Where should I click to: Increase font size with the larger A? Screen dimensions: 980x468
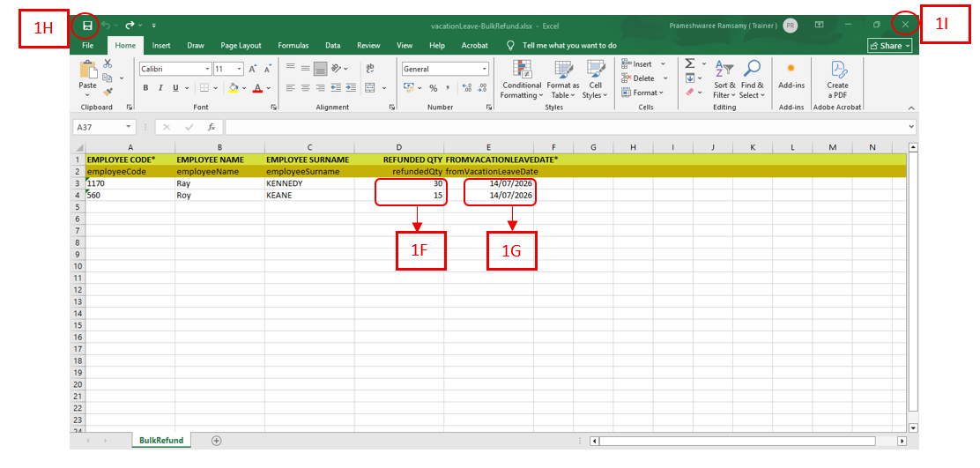point(253,69)
